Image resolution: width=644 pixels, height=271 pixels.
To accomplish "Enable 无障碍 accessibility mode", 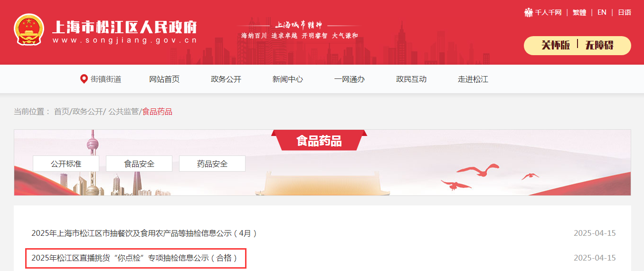I will [599, 45].
